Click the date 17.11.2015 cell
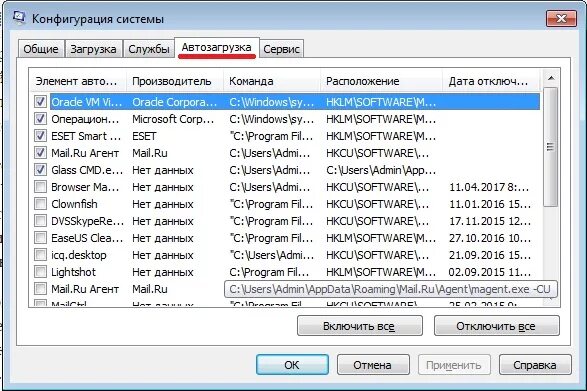The width and height of the screenshot is (587, 391). 490,221
